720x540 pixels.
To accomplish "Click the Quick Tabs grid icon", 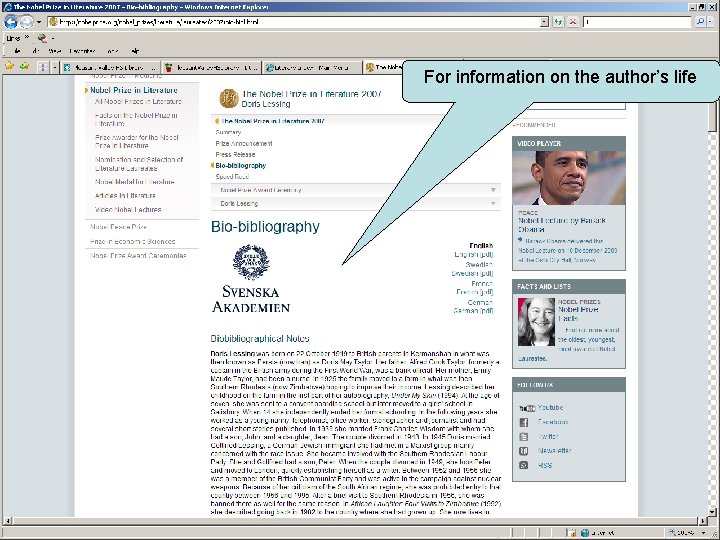I will (43, 68).
